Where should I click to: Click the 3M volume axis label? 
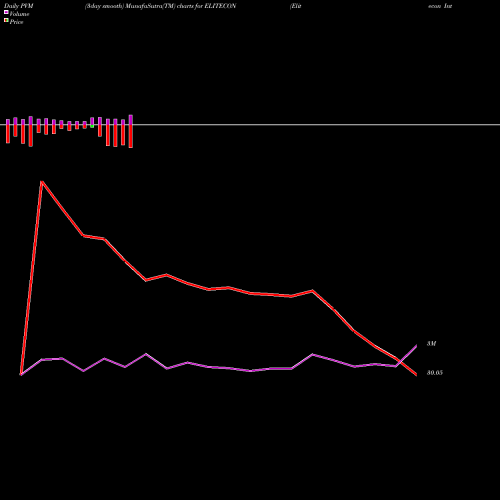pos(431,343)
